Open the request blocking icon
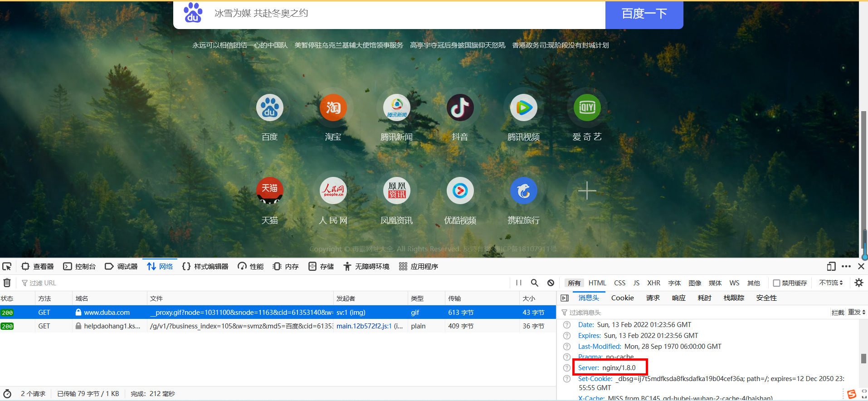The width and height of the screenshot is (868, 401). pyautogui.click(x=551, y=283)
